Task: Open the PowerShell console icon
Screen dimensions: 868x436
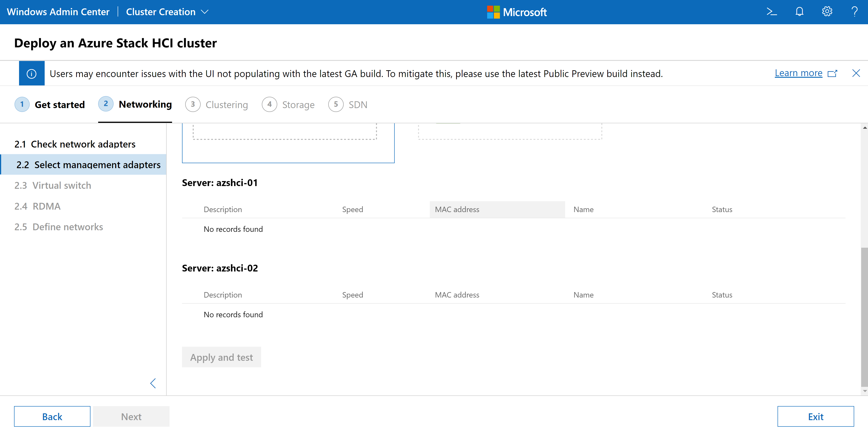Action: tap(772, 12)
